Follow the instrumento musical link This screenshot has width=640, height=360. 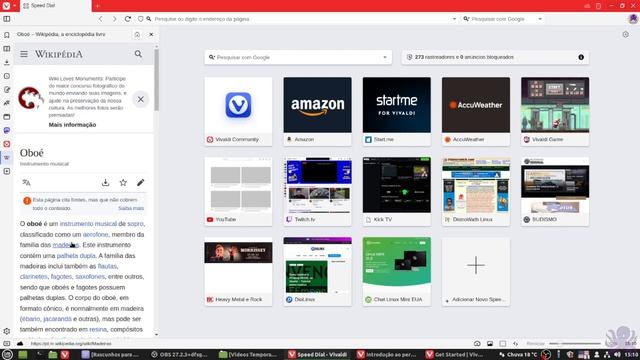(88, 224)
